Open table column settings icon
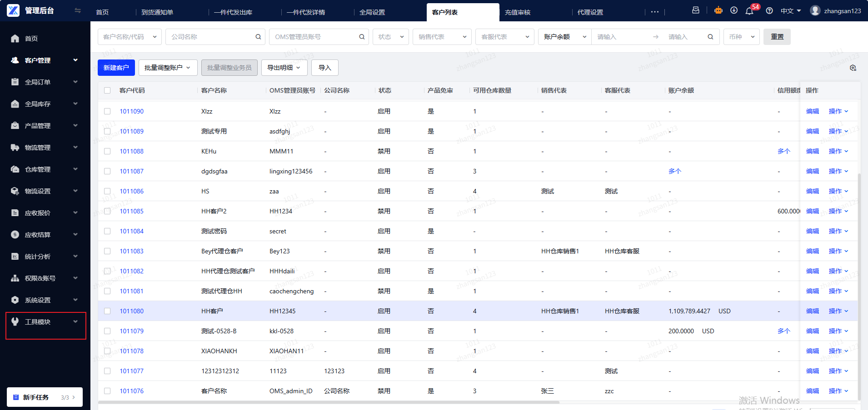Image resolution: width=868 pixels, height=410 pixels. coord(853,68)
